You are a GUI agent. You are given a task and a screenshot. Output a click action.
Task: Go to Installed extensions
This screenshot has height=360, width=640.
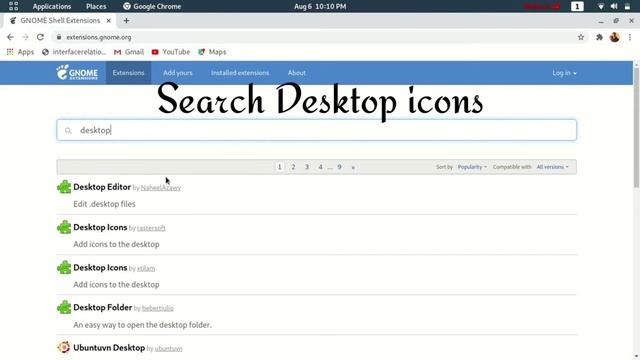pyautogui.click(x=240, y=73)
